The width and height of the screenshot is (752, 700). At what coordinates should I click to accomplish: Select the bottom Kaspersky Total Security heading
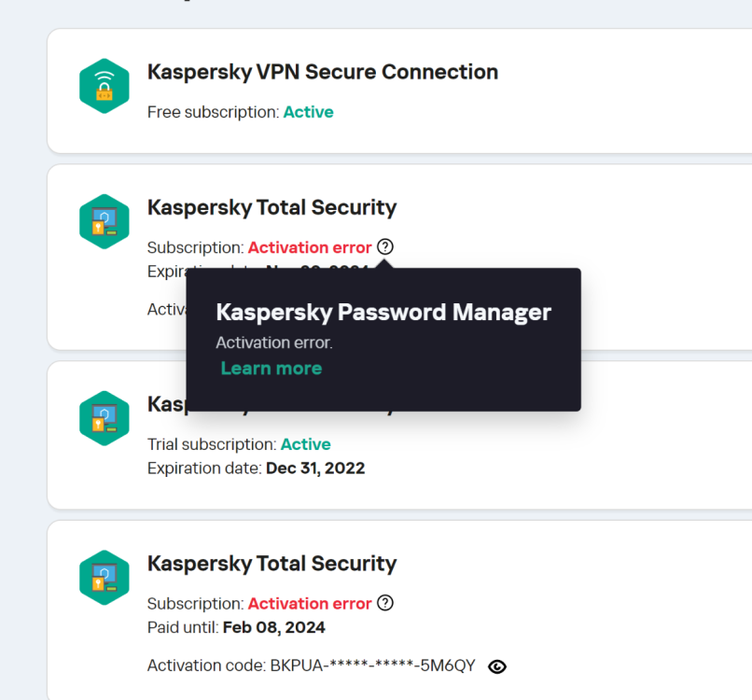[272, 563]
